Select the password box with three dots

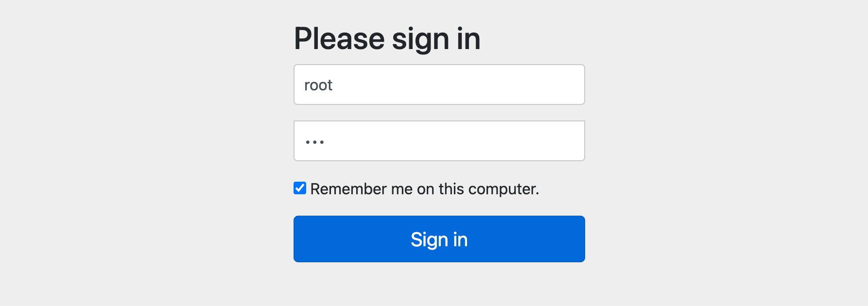click(x=439, y=141)
